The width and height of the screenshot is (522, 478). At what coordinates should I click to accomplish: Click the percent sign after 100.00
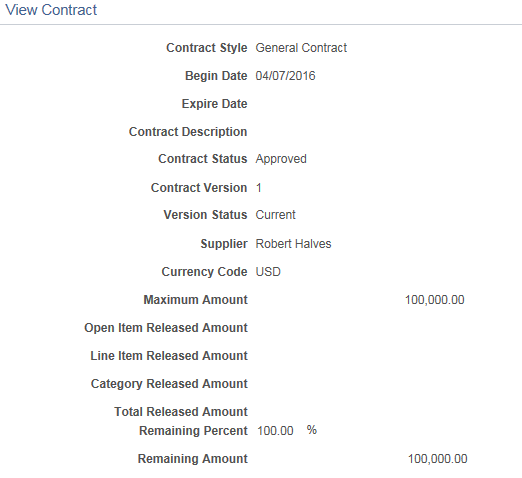(x=312, y=430)
